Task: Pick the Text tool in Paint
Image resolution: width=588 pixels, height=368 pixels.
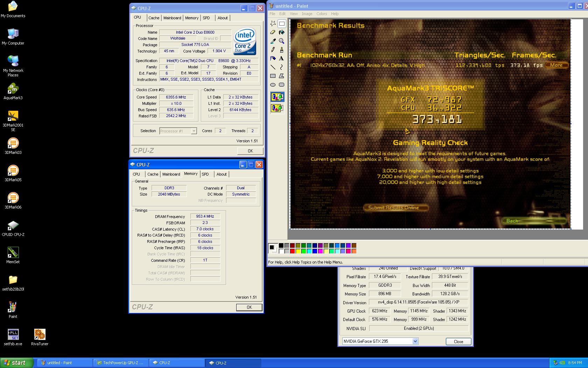Action: click(x=282, y=59)
